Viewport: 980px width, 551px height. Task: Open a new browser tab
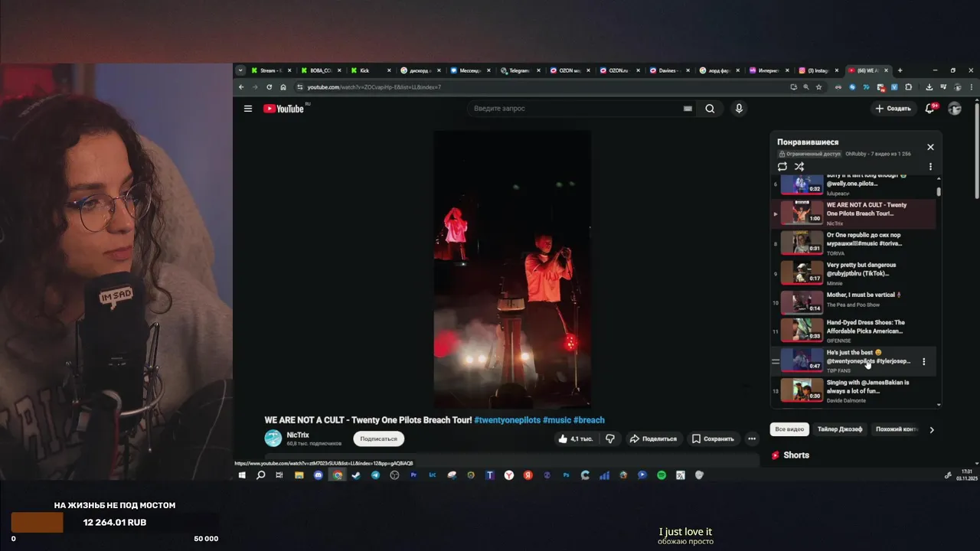[900, 70]
